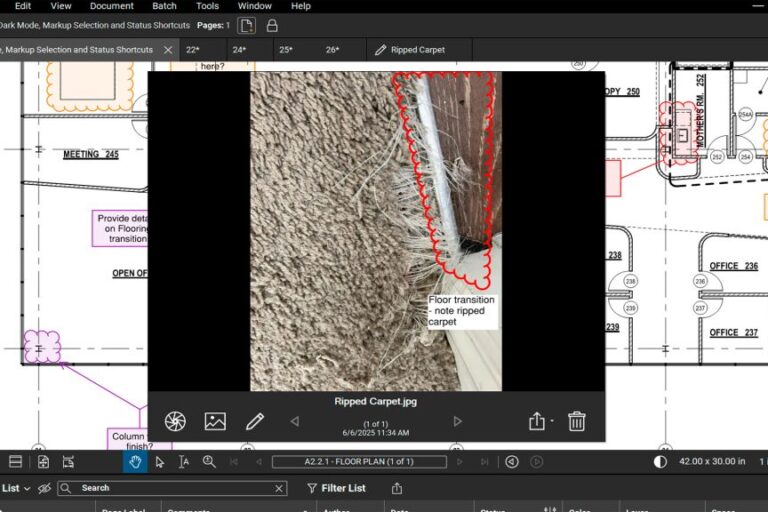Select the Pan hand tool
This screenshot has height=512, width=768.
tap(134, 461)
